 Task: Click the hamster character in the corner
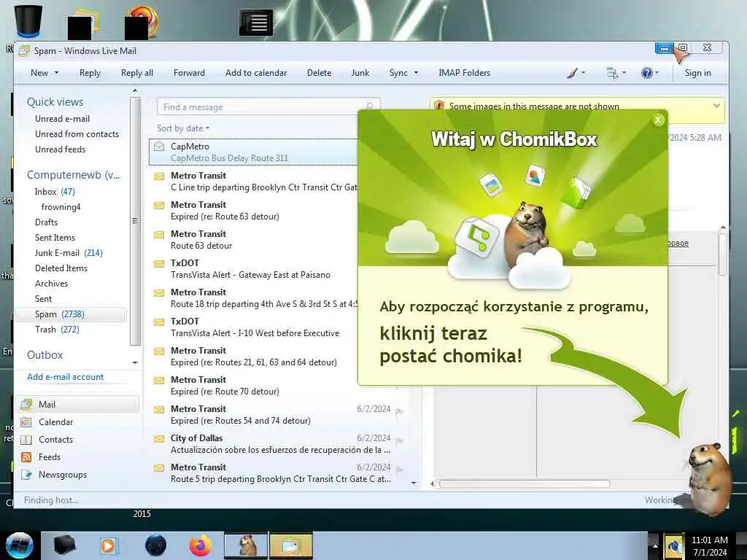click(x=710, y=478)
